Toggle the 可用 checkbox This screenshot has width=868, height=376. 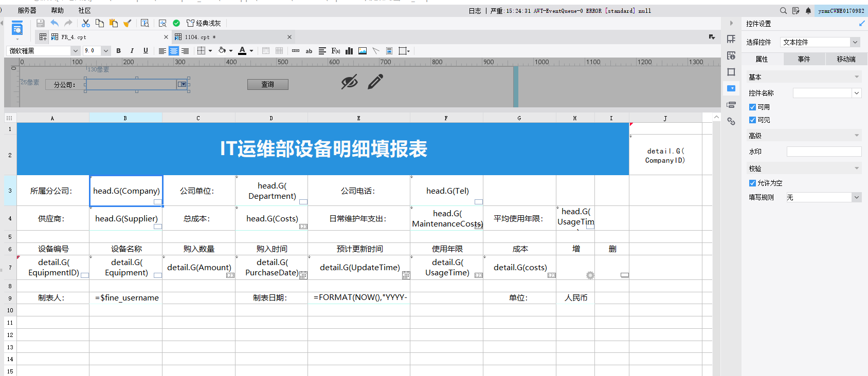click(x=752, y=107)
